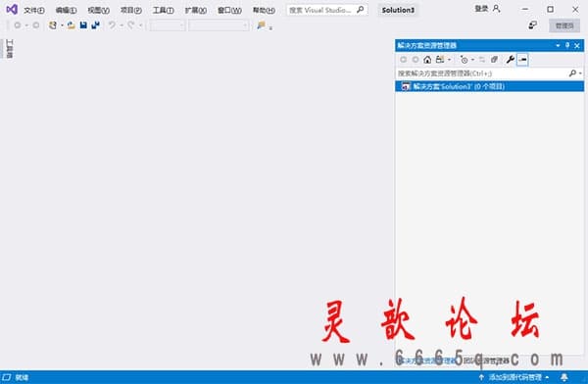Switch to 团队资源管理器 bottom tab
This screenshot has width=588, height=384.
coord(486,360)
